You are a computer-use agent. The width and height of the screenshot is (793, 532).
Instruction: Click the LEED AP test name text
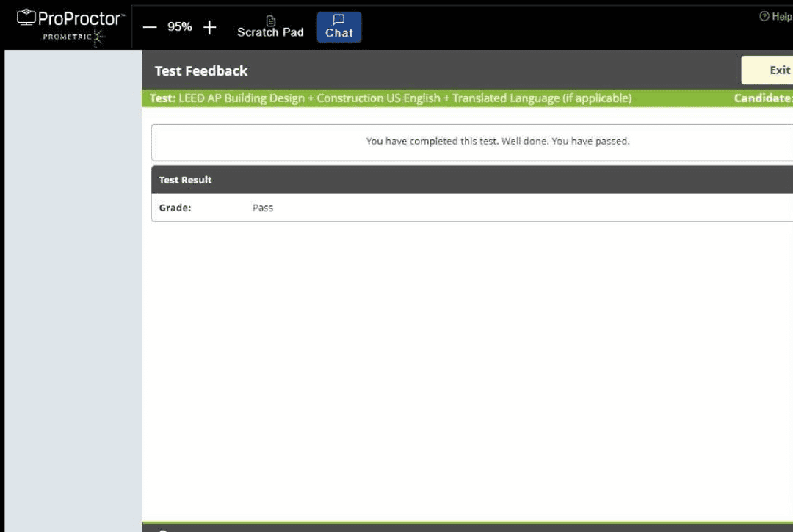coord(405,98)
